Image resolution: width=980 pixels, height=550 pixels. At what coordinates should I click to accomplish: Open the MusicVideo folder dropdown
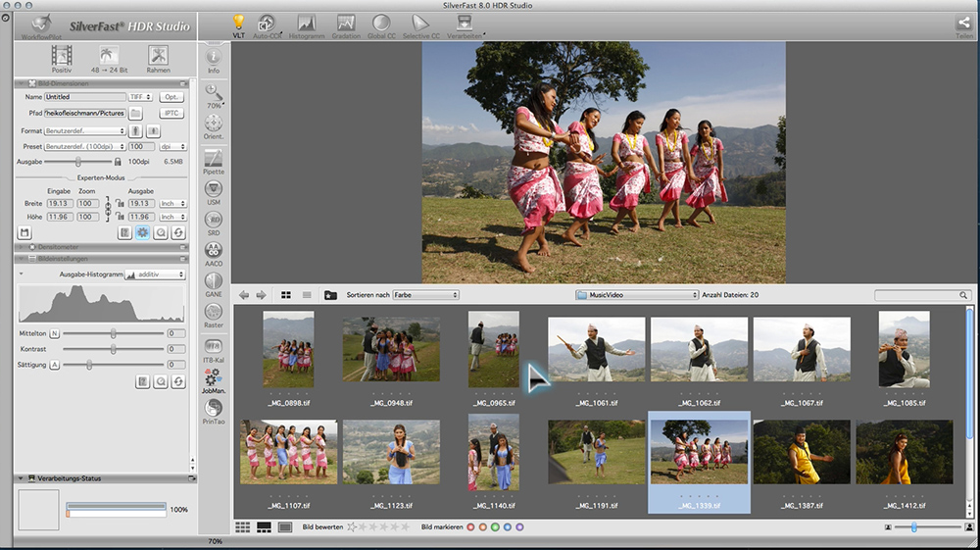point(637,295)
